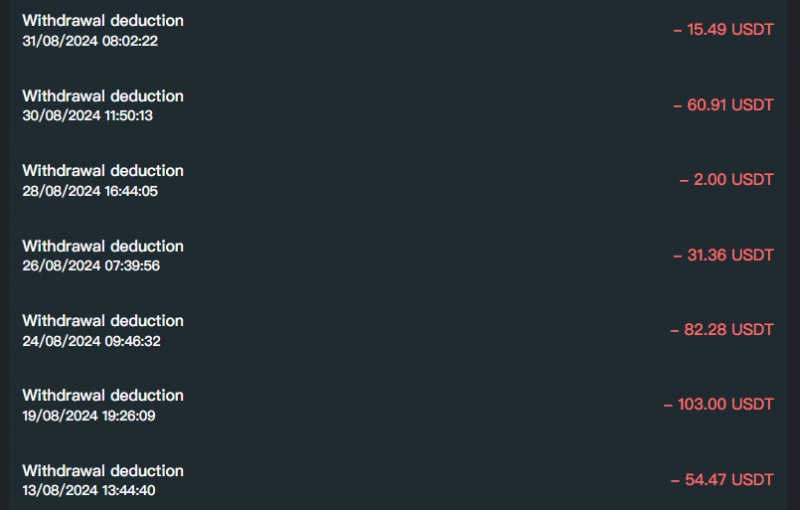Click the −54.47 USDT amount

[x=723, y=480]
